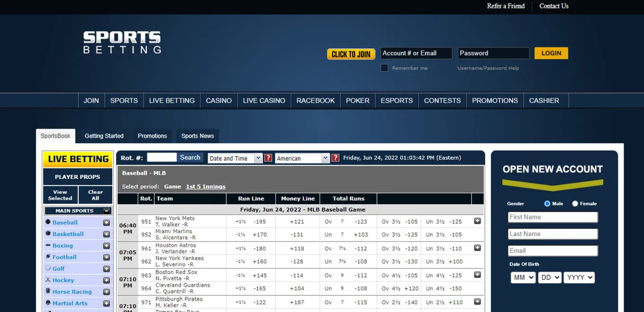Image resolution: width=644 pixels, height=312 pixels.
Task: Select the New York Mets +121 money line
Action: pos(297,221)
